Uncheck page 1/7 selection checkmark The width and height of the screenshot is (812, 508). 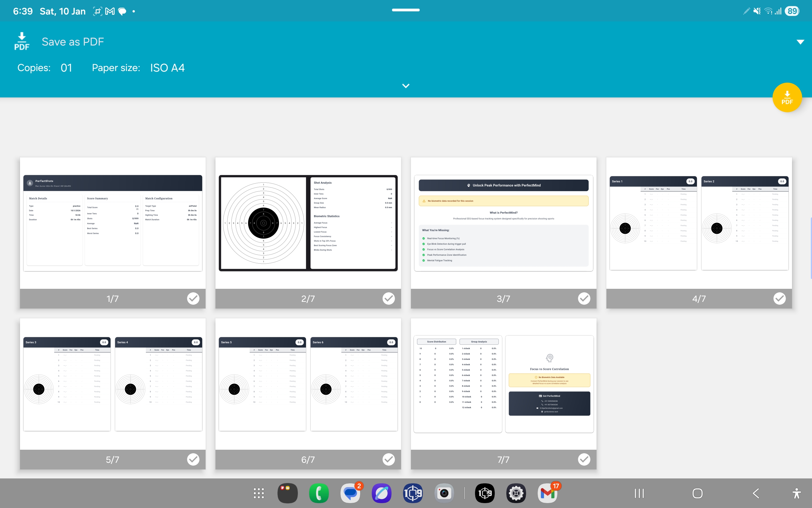[193, 298]
